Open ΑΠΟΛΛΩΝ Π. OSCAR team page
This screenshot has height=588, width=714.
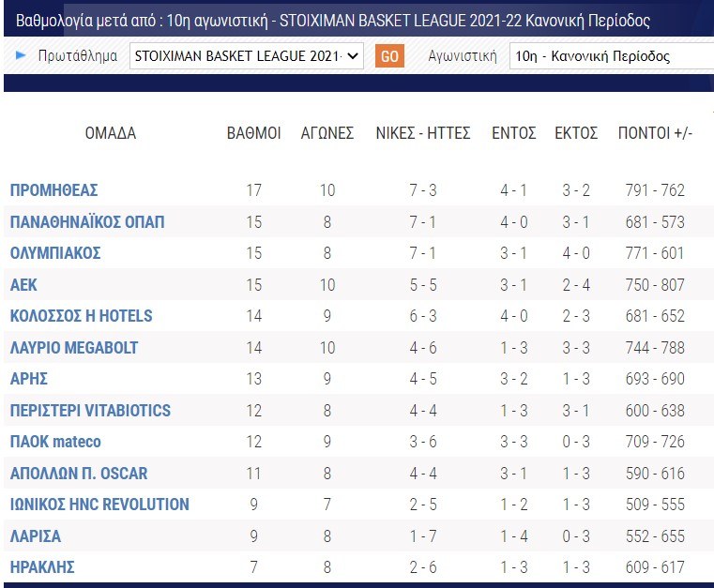pyautogui.click(x=79, y=474)
